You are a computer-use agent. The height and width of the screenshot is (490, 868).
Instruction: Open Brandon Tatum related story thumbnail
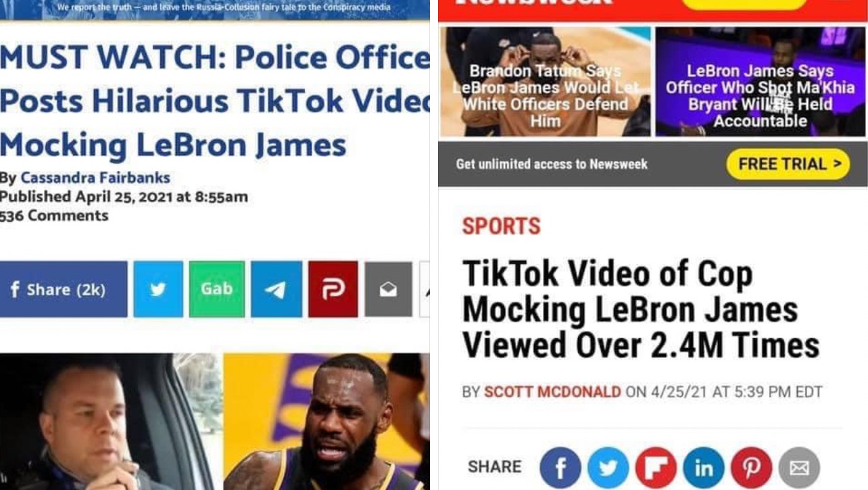545,82
